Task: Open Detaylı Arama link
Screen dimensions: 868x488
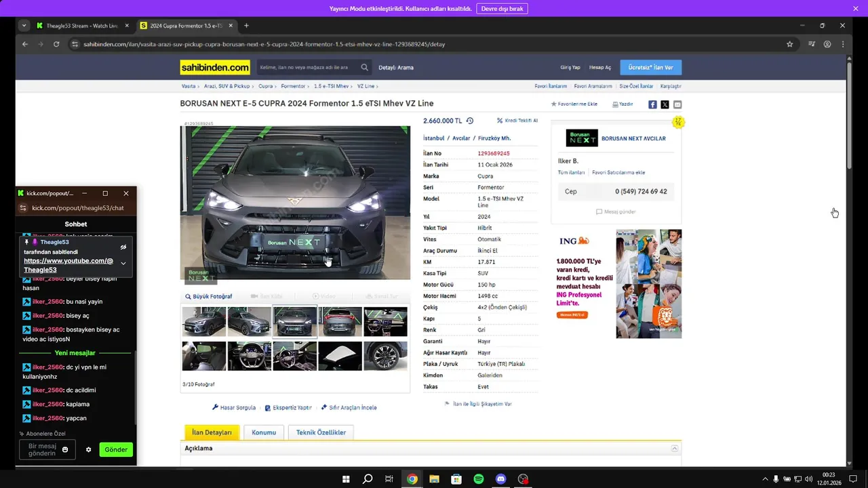Action: click(x=396, y=68)
